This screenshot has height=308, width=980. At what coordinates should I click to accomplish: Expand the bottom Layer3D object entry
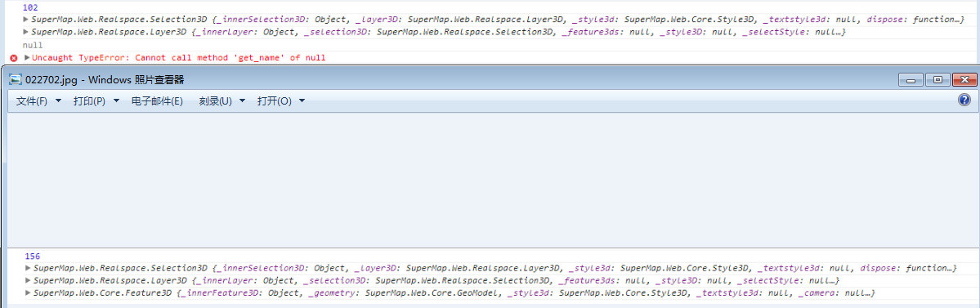tap(28, 280)
